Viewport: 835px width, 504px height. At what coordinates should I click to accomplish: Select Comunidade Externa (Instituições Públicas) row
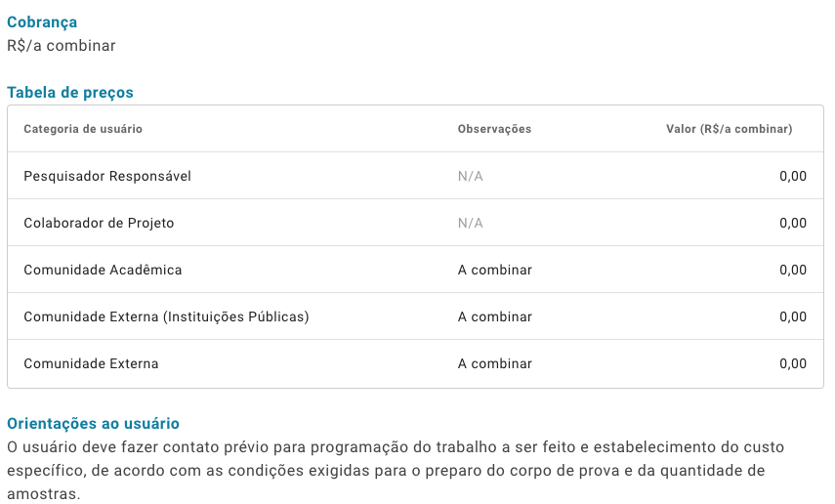coord(415,316)
